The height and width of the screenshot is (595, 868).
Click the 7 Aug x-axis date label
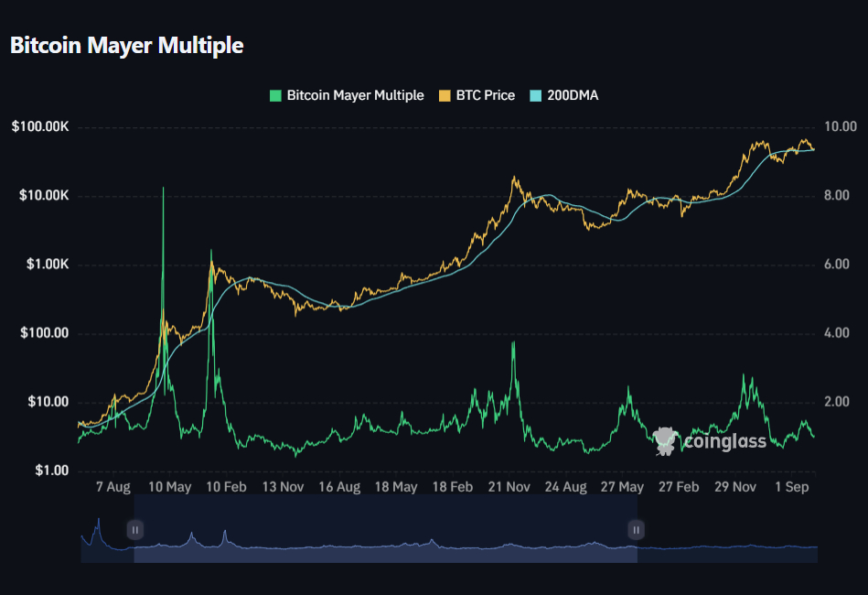point(113,487)
